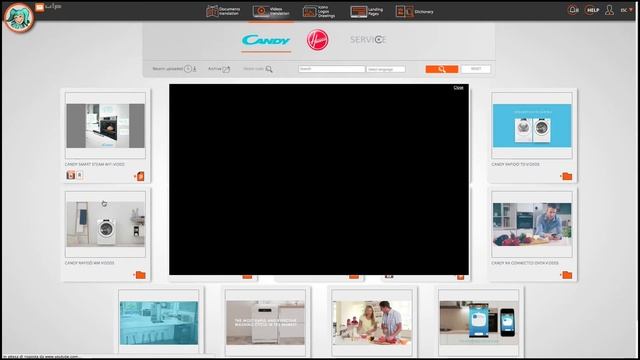Click folder icon on Connected Oven card

567,275
